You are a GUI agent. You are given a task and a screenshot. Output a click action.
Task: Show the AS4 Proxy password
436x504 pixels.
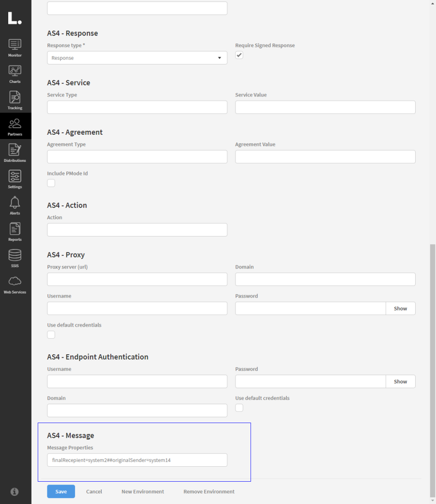tap(400, 309)
